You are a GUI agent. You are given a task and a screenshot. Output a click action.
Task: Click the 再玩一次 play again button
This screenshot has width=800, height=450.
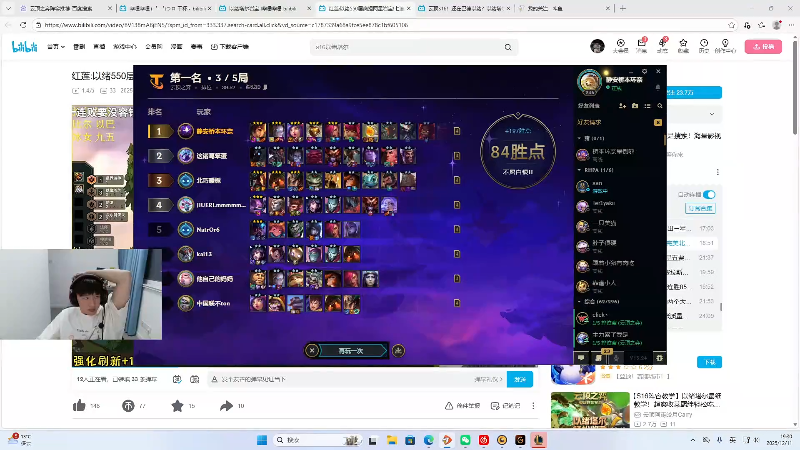tap(351, 351)
